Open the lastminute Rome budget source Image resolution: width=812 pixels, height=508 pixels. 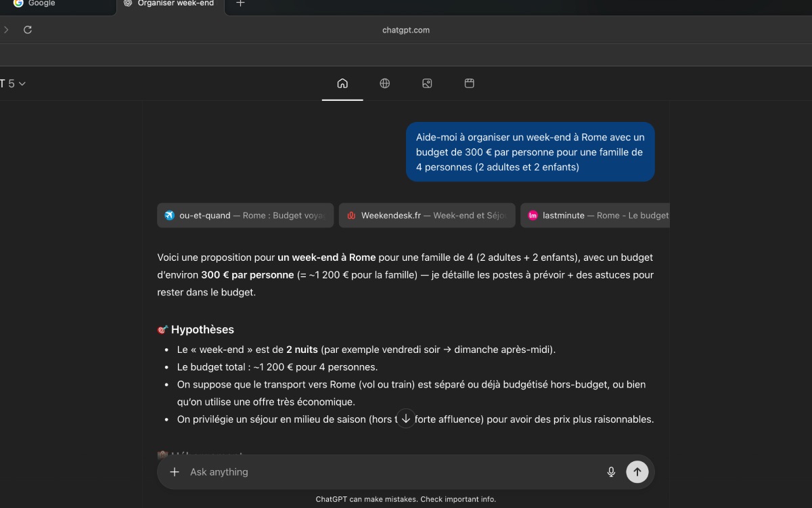[594, 215]
